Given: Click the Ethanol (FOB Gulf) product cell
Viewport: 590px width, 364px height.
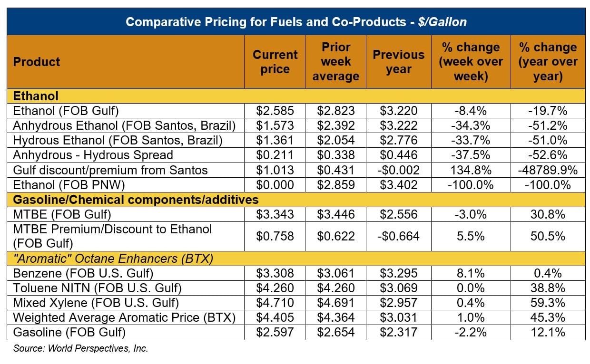Looking at the screenshot, I should tap(66, 111).
